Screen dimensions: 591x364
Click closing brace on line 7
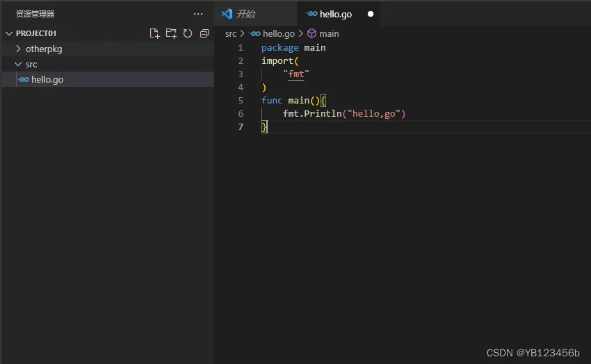[264, 127]
